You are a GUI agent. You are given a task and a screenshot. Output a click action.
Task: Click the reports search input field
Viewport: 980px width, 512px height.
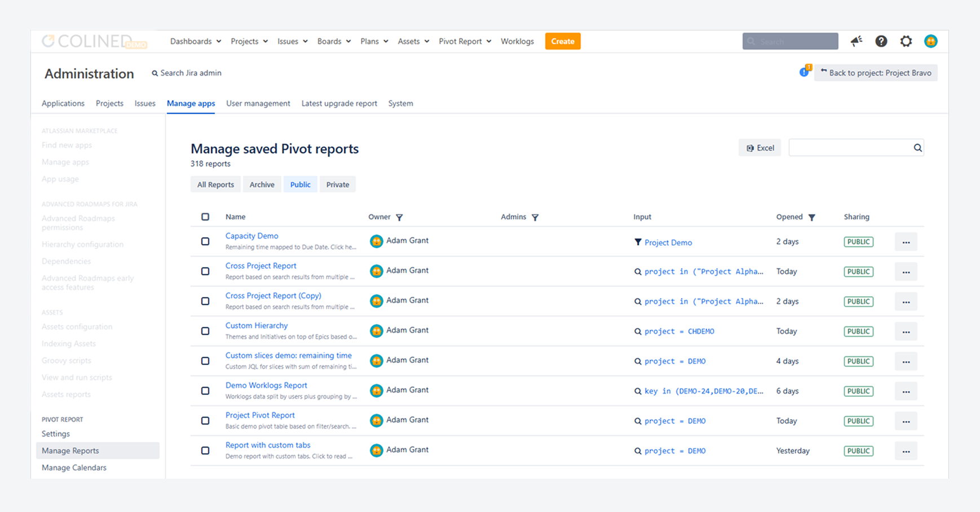(x=856, y=148)
